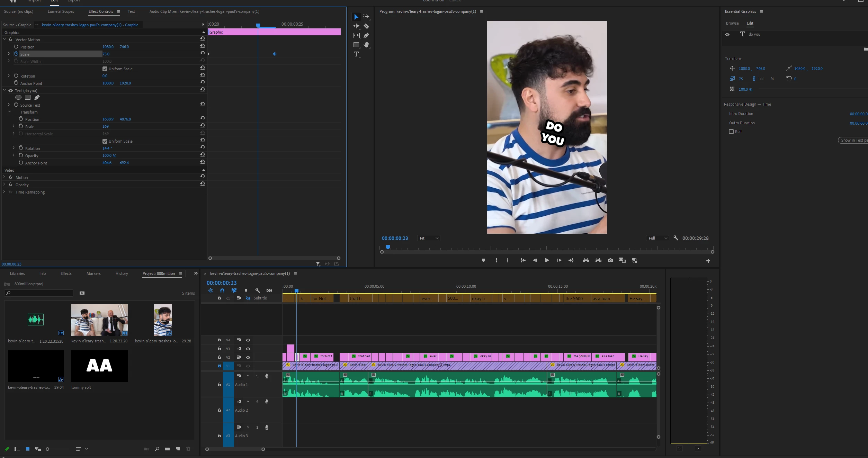Open the Fit zoom level dropdown
This screenshot has width=868, height=458.
(429, 238)
